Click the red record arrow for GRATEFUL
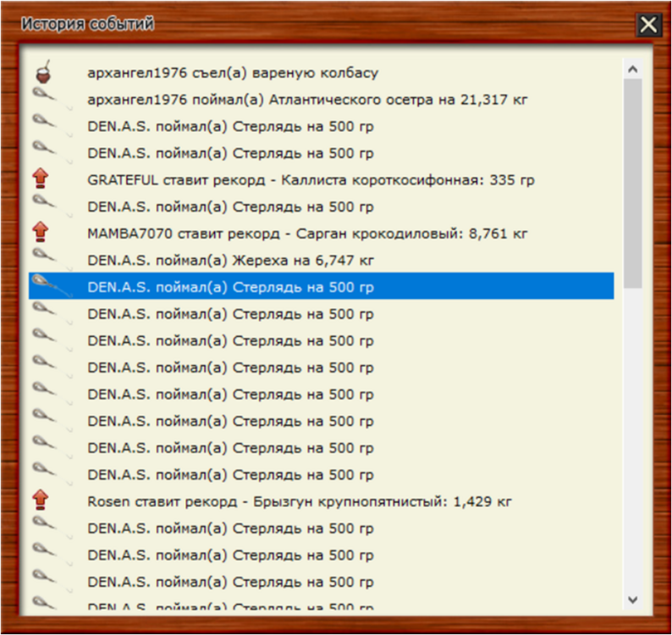Viewport: 672px width, 635px height. click(x=40, y=179)
